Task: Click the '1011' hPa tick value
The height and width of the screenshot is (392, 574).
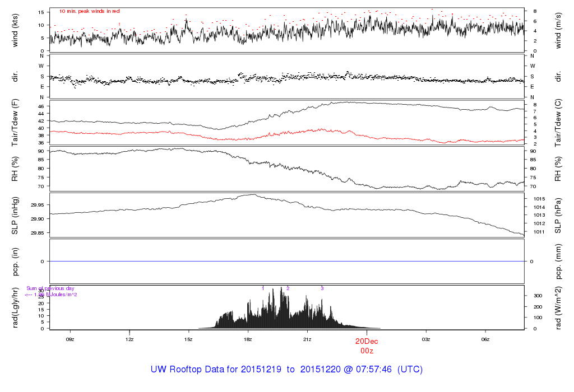Action: (539, 232)
